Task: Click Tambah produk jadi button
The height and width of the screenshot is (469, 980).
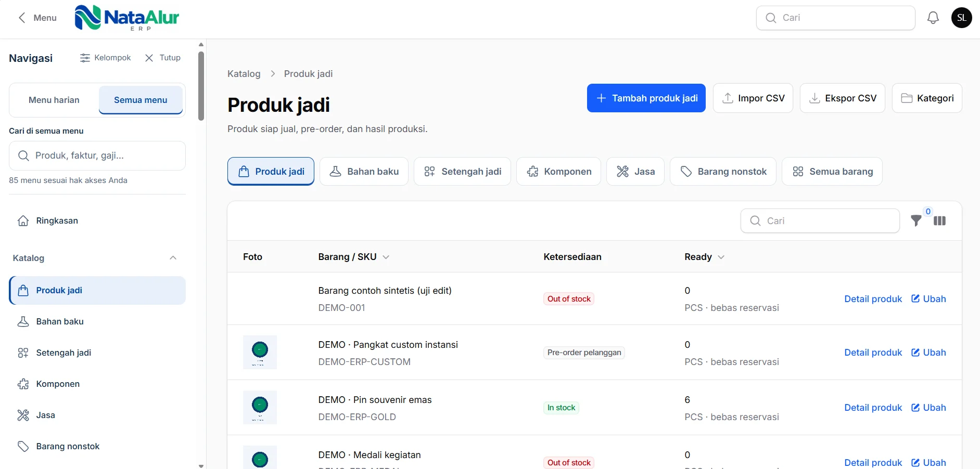Action: click(x=646, y=98)
